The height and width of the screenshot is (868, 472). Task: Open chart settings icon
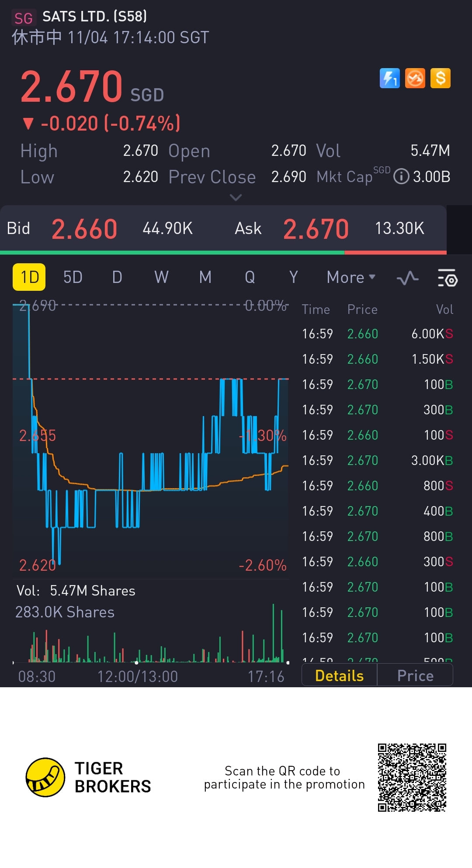(448, 278)
